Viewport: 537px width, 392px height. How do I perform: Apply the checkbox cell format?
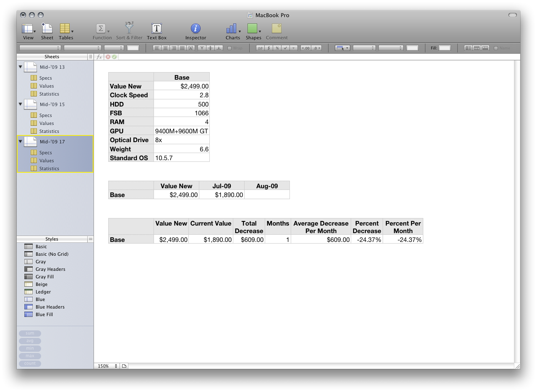(285, 48)
